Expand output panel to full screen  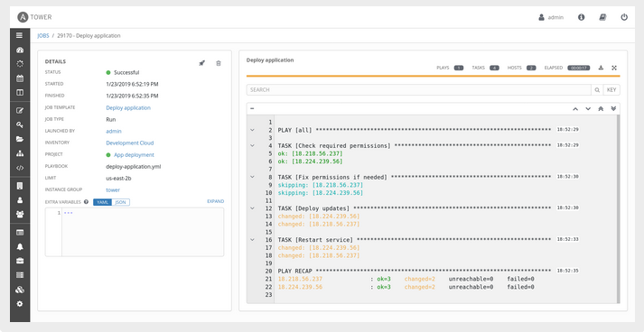click(614, 68)
